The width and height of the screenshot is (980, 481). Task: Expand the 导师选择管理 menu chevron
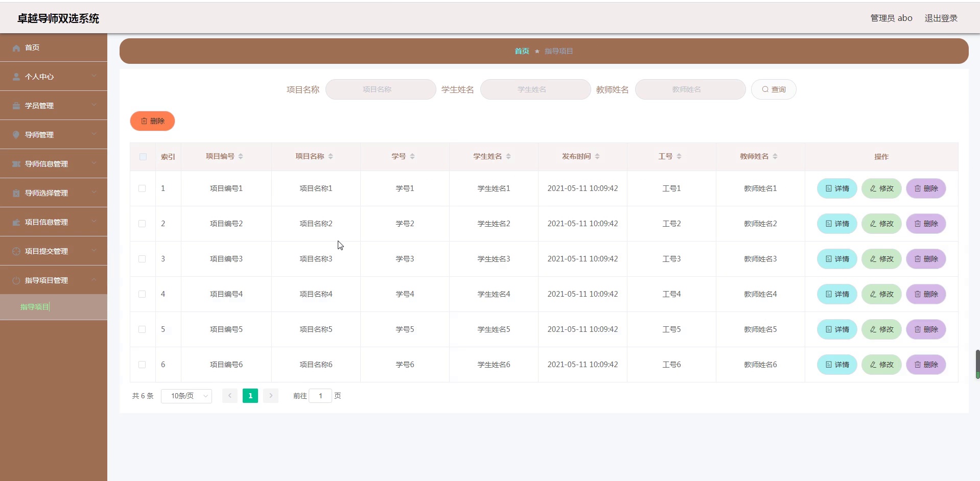coord(94,193)
